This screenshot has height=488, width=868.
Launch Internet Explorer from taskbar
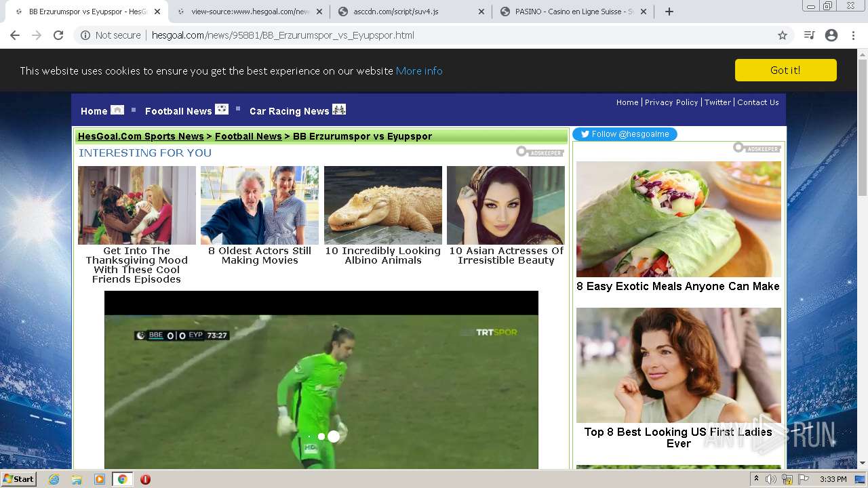54,479
